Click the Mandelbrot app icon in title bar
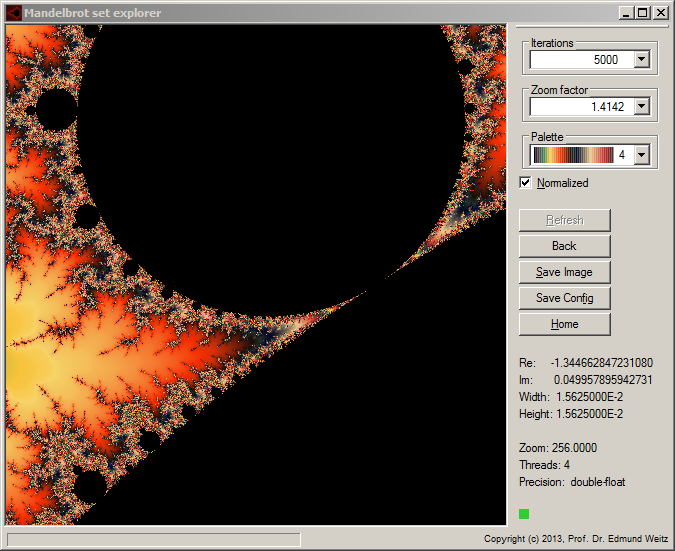675x551 pixels. click(14, 13)
